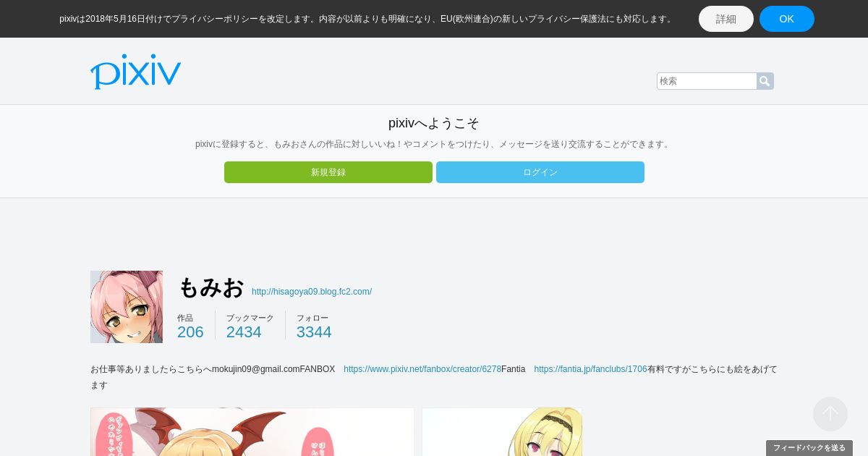Click the mokujin09@gmail.com contact text
Viewport: 868px width, 456px height.
click(x=256, y=369)
